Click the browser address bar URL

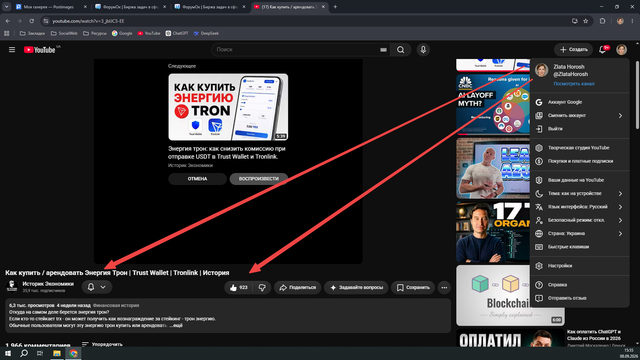(88, 21)
